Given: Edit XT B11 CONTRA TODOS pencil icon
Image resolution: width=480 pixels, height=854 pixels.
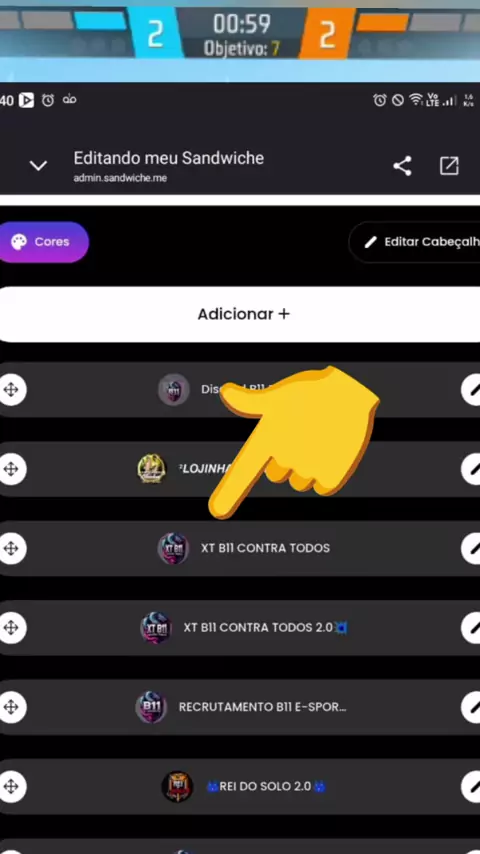Looking at the screenshot, I should coord(472,548).
